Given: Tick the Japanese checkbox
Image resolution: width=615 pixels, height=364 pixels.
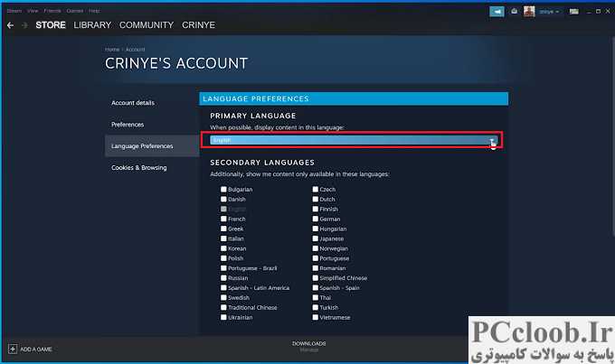Looking at the screenshot, I should (316, 238).
